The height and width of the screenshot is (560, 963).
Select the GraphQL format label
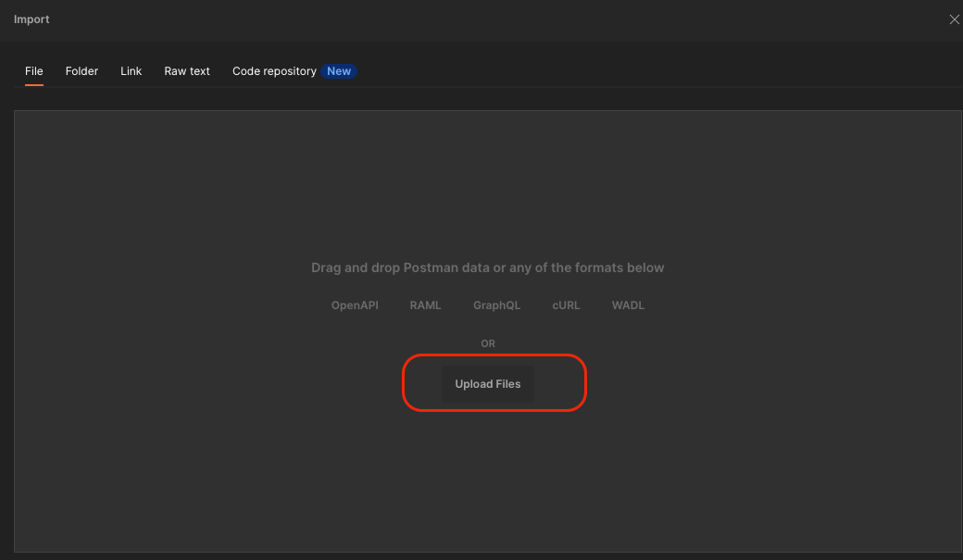(496, 305)
